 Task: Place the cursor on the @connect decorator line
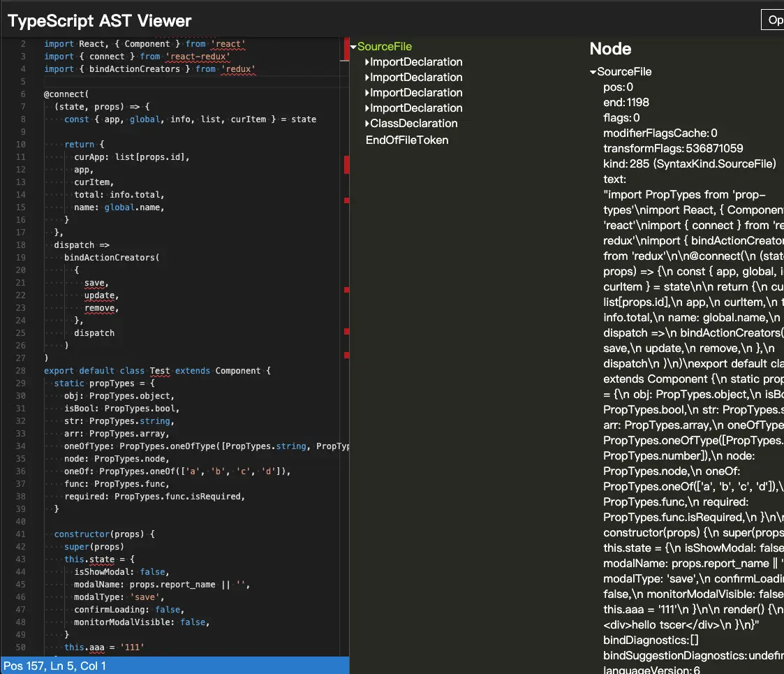[67, 94]
